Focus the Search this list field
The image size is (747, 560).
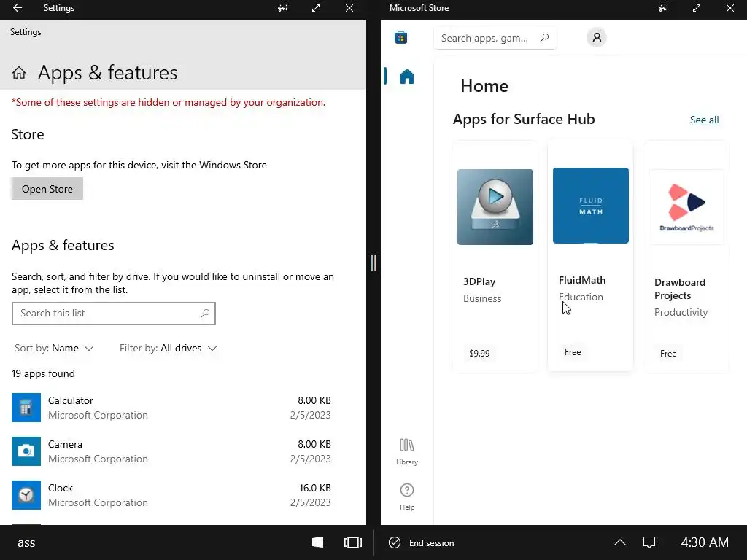113,314
